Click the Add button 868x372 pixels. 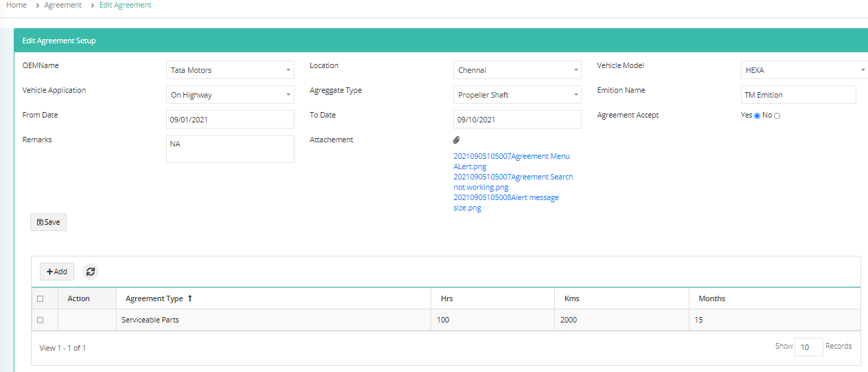point(57,272)
